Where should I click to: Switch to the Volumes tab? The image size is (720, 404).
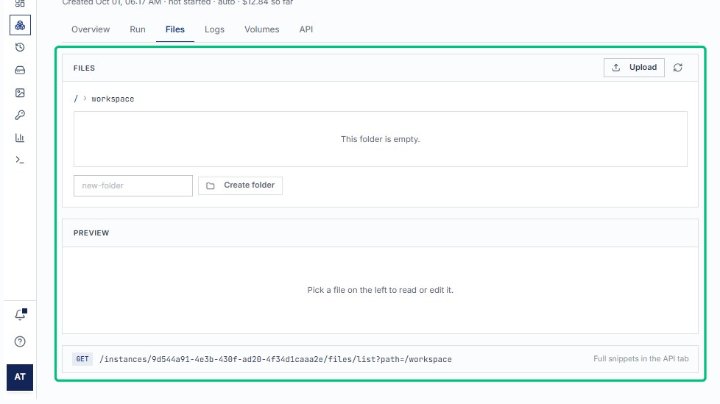click(262, 29)
